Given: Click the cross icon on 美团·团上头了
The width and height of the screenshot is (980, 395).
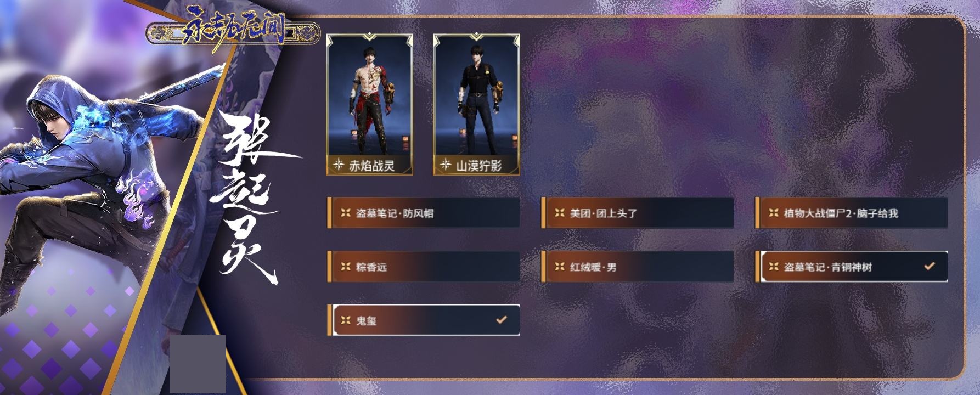Looking at the screenshot, I should pyautogui.click(x=560, y=213).
